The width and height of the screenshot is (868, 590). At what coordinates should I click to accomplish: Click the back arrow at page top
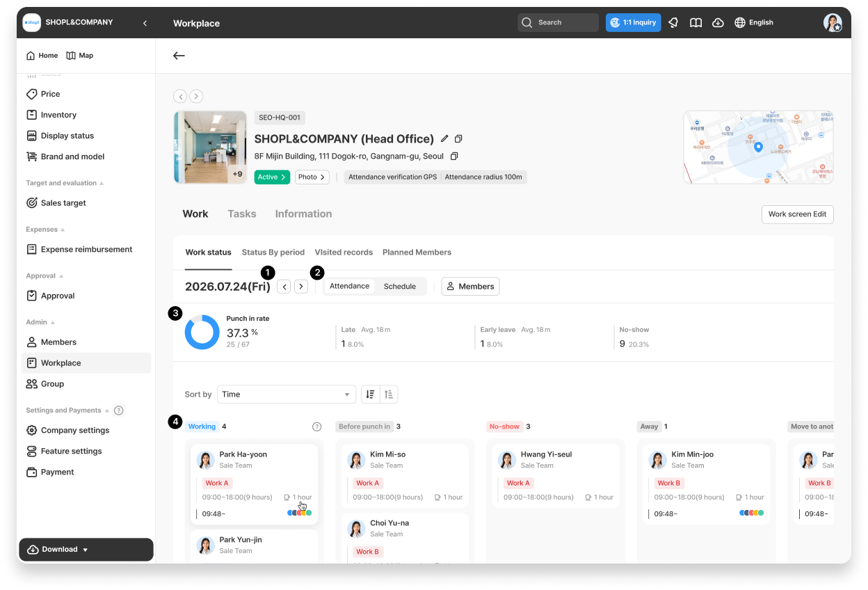pos(179,56)
